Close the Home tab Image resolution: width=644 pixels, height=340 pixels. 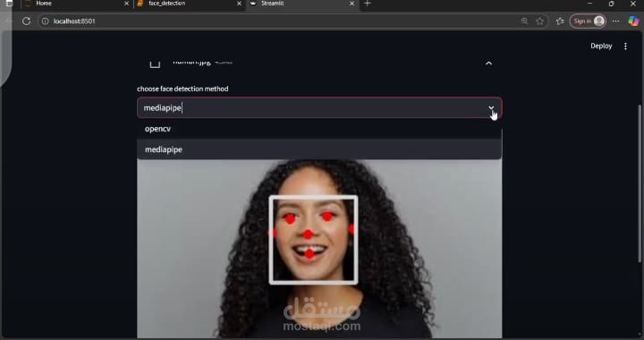click(x=126, y=4)
